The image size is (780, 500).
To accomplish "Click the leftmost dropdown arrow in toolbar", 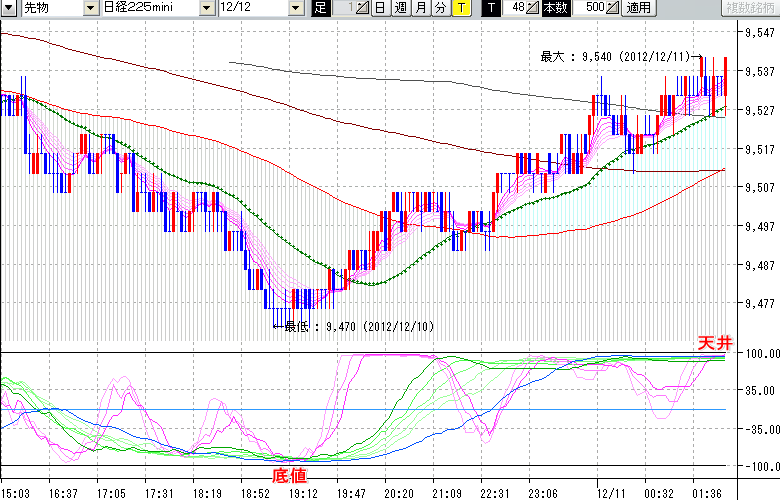I will pyautogui.click(x=10, y=8).
